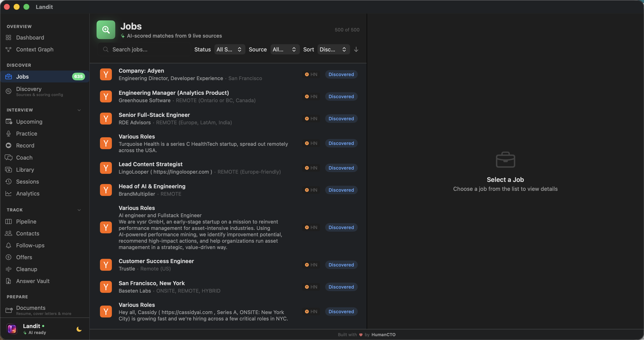Image resolution: width=644 pixels, height=340 pixels.
Task: Open the San Francisco, New York Baseten job
Action: pos(228,287)
